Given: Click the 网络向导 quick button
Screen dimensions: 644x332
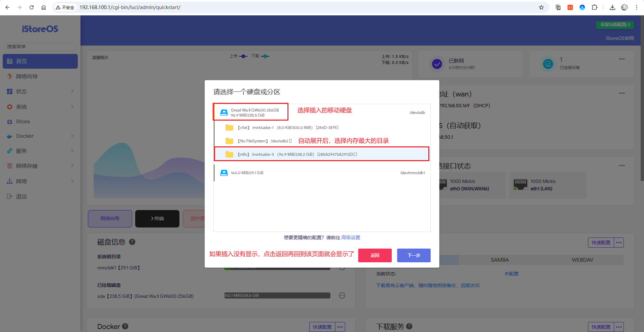Looking at the screenshot, I should [x=110, y=218].
